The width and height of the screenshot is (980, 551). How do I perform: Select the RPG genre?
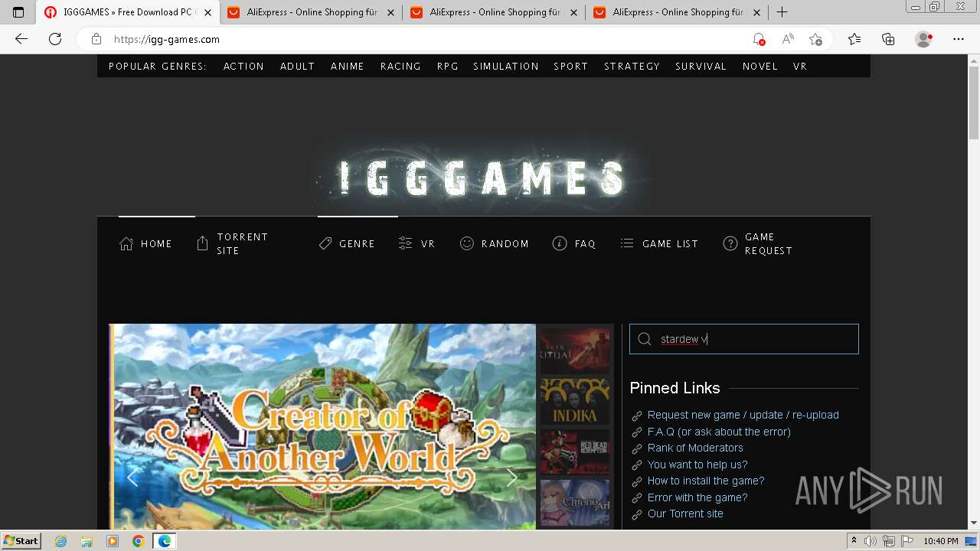click(x=448, y=67)
